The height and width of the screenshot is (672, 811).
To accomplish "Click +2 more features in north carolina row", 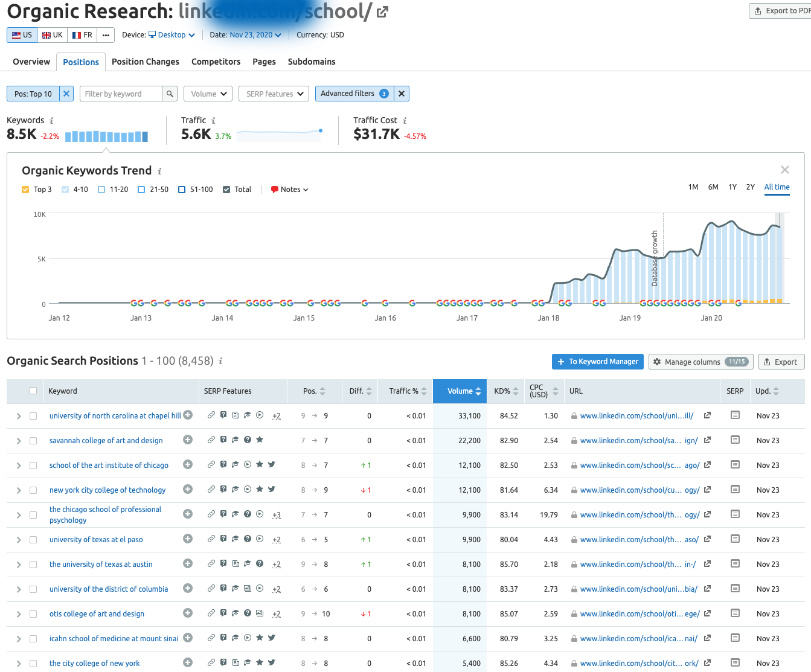I will (x=277, y=416).
